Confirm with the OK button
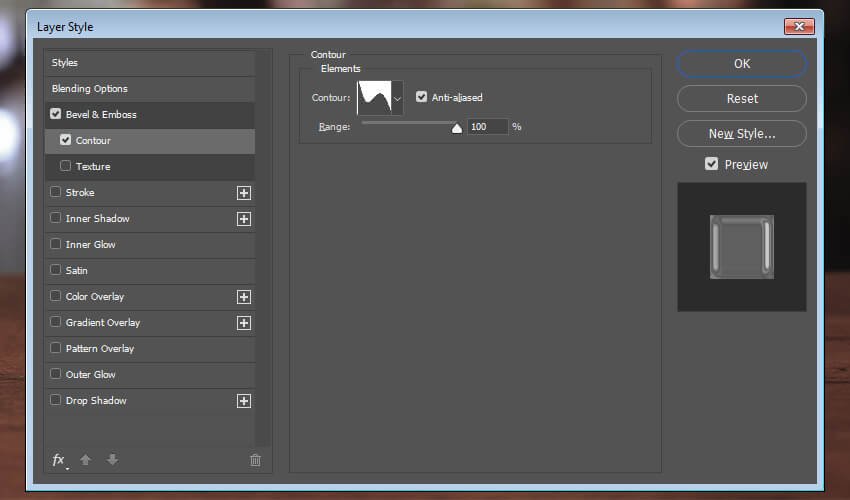The image size is (850, 500). click(x=742, y=63)
